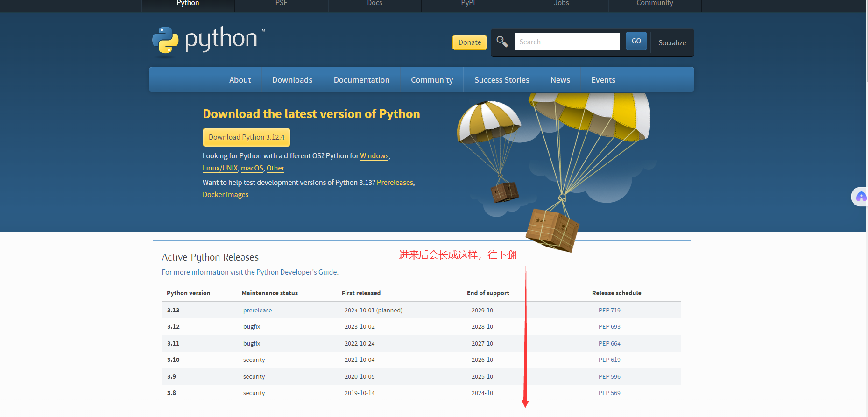The width and height of the screenshot is (868, 417).
Task: Focus the Search input field
Action: pos(567,42)
